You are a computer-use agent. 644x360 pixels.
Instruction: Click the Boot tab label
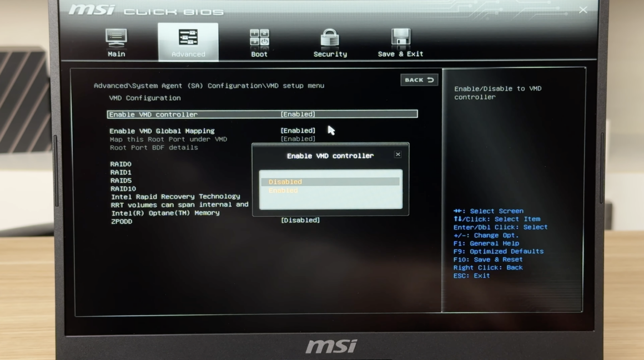point(259,54)
